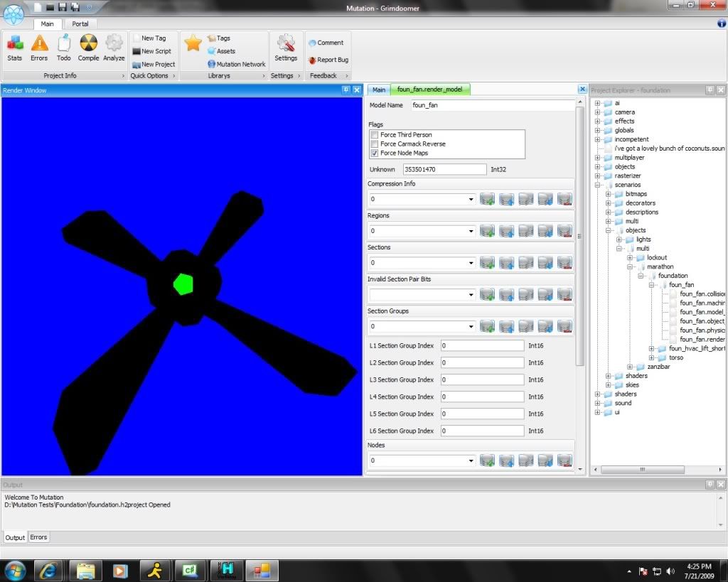The image size is (728, 582).
Task: Open the Stats project info button
Action: (14, 48)
